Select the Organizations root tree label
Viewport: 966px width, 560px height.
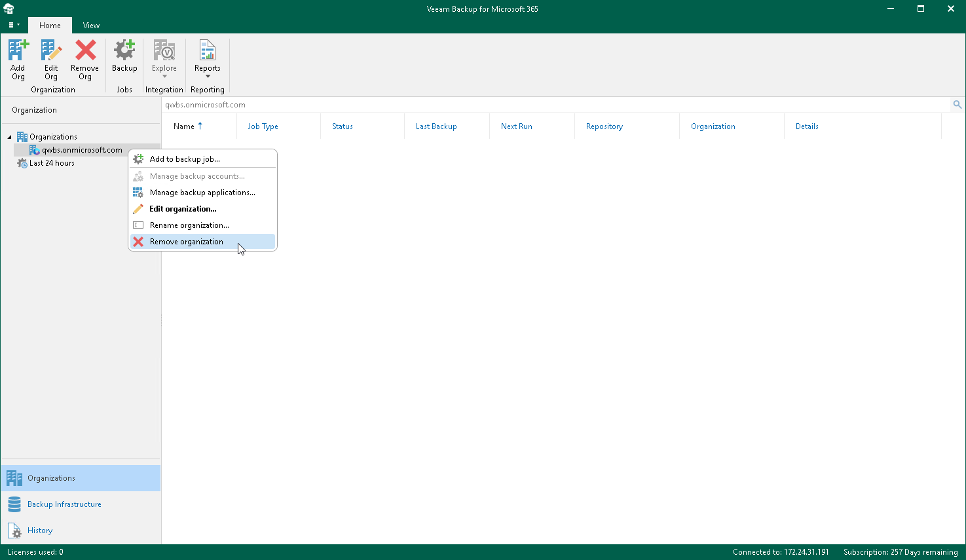[x=53, y=137]
